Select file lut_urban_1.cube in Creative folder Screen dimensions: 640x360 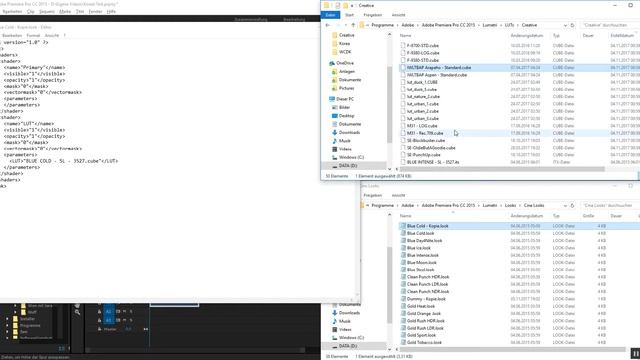click(422, 104)
